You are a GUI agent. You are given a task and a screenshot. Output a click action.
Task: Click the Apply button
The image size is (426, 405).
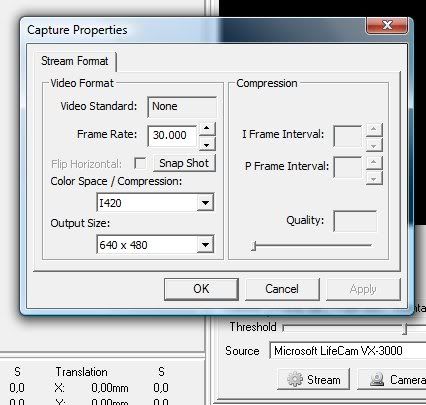pos(363,289)
